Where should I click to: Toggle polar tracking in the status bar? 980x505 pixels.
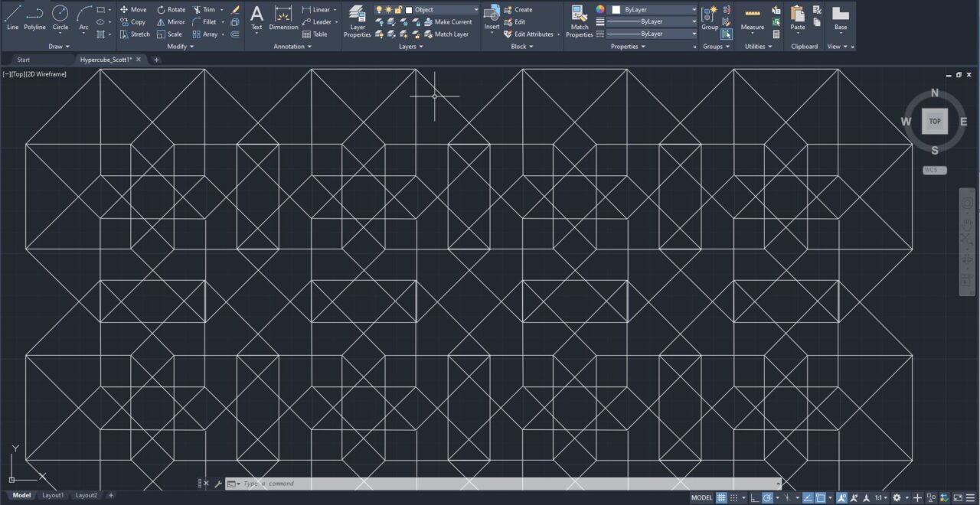768,497
